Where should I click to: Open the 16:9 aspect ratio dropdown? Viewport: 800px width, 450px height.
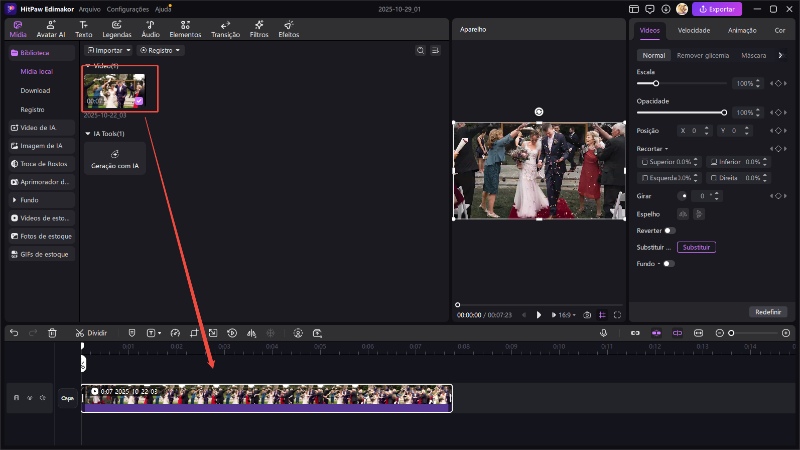click(x=566, y=314)
